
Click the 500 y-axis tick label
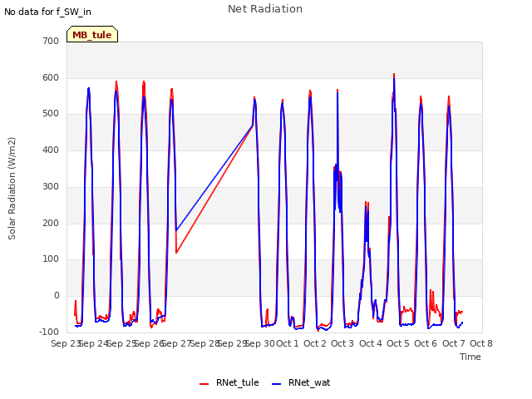coord(51,114)
